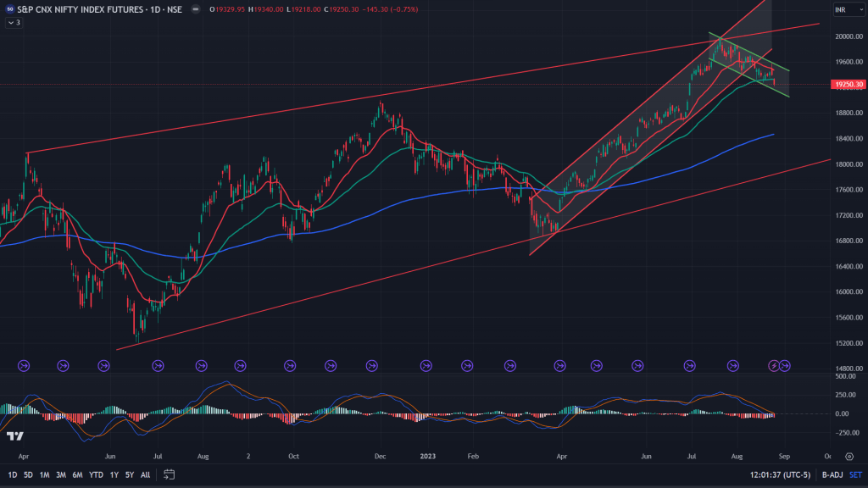Select the 1D time range
Image resolution: width=868 pixels, height=488 pixels.
10,474
